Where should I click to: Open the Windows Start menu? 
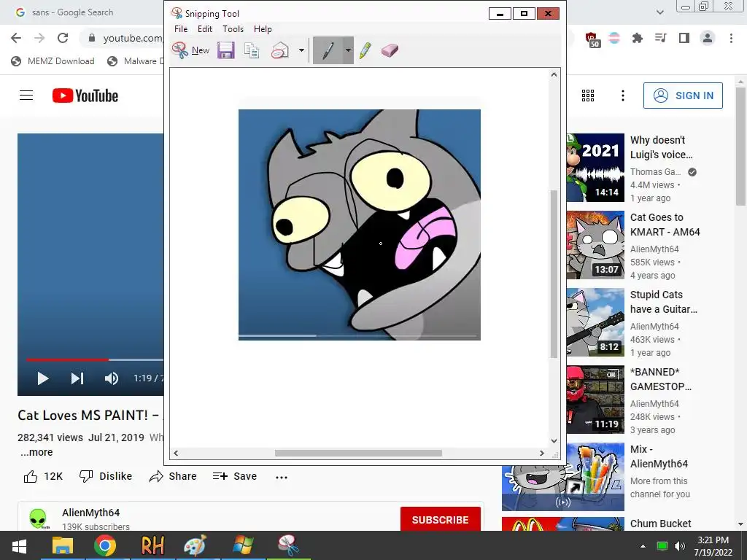(19, 545)
